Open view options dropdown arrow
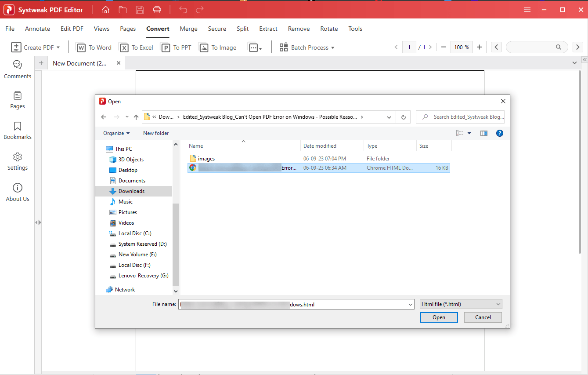Viewport: 588px width, 375px height. pyautogui.click(x=469, y=133)
